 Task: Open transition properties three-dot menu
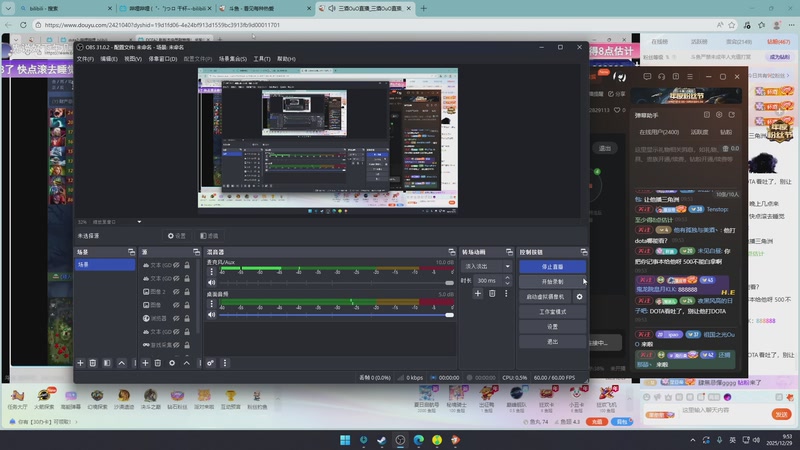coord(506,293)
